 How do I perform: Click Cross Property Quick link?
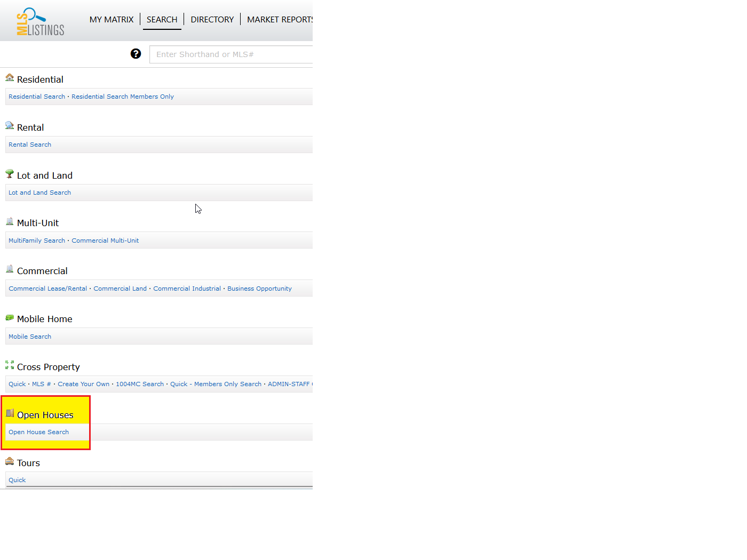click(17, 384)
